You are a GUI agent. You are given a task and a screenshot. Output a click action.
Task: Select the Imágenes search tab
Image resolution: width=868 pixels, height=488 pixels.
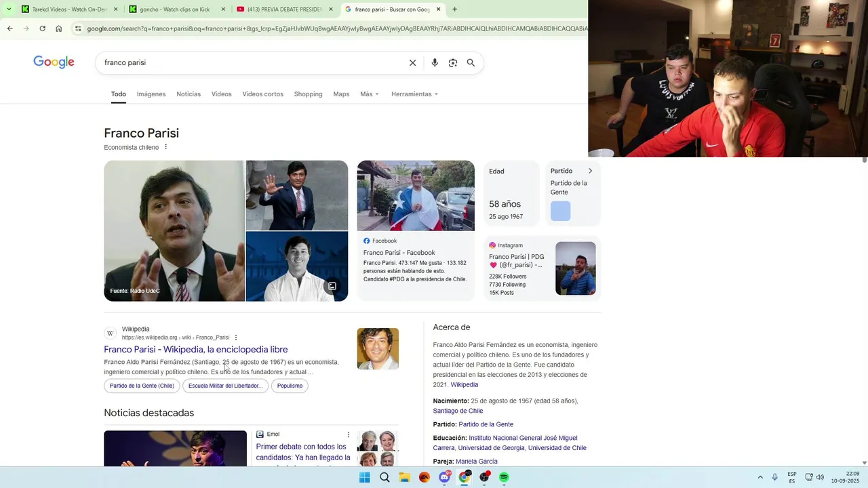coord(151,94)
